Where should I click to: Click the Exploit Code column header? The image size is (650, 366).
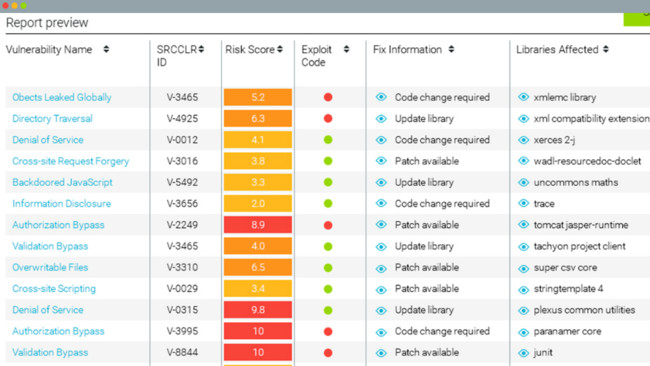tap(317, 56)
